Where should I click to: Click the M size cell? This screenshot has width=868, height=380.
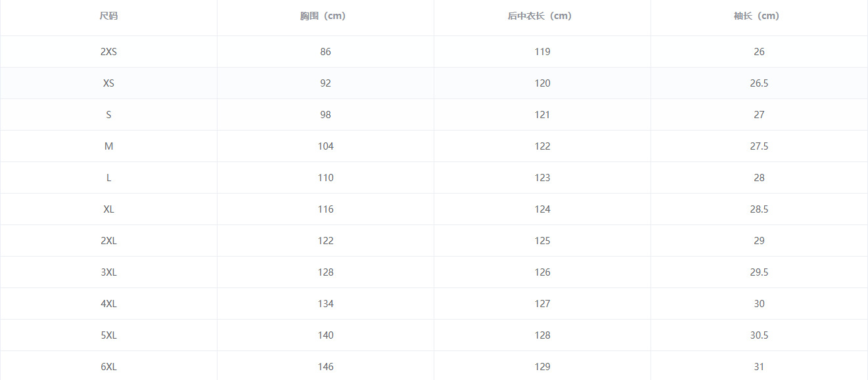pyautogui.click(x=108, y=146)
